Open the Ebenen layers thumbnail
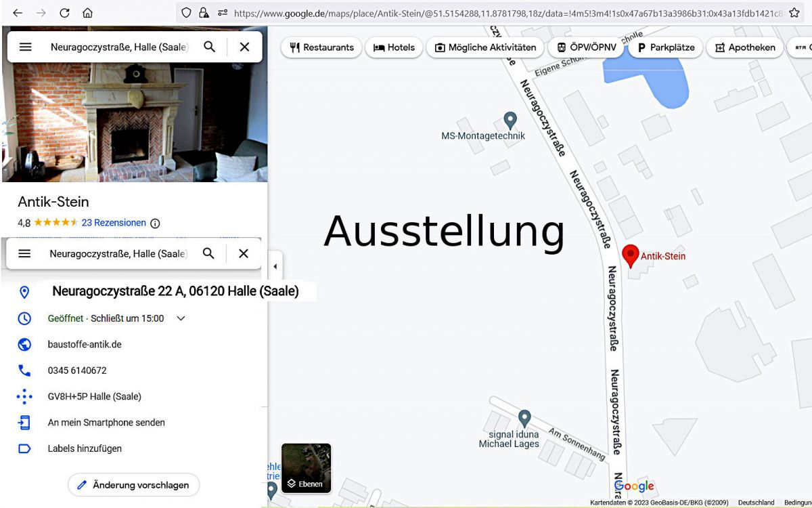 [306, 468]
